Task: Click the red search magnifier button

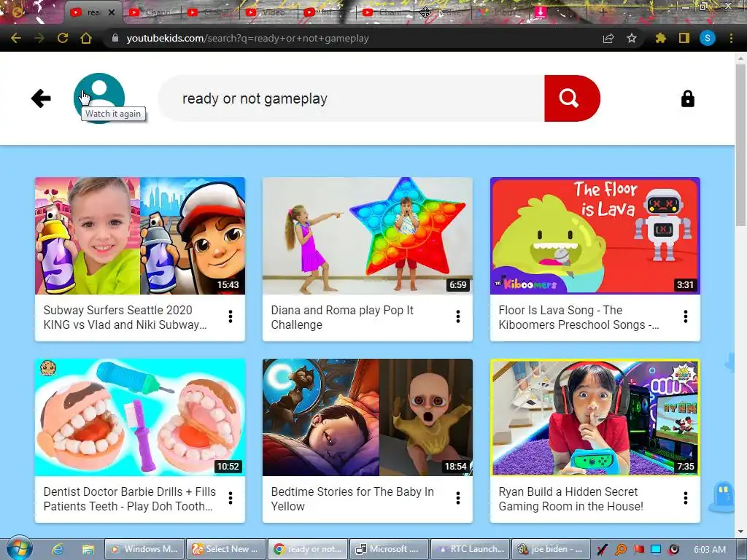Action: point(572,98)
